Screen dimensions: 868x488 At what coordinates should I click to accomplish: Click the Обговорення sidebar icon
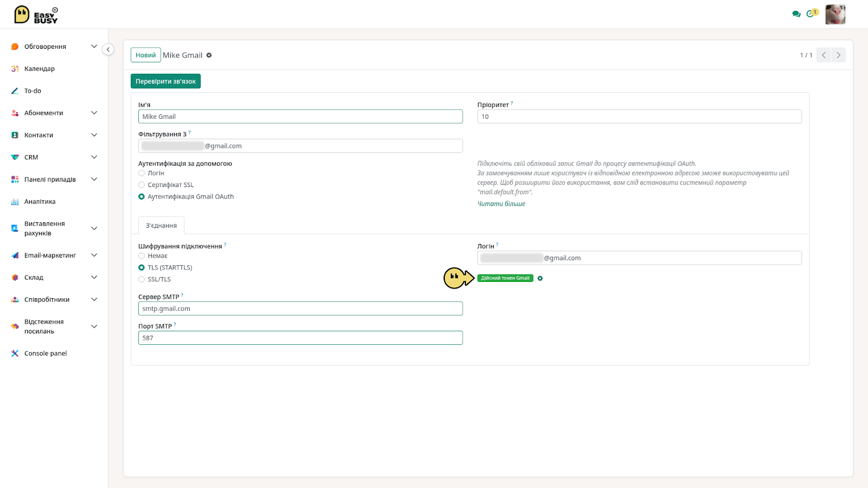click(x=15, y=47)
